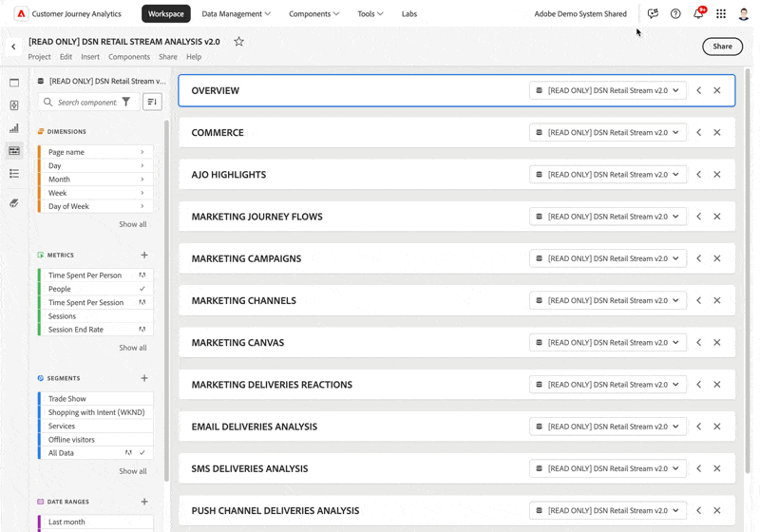Select the Trade Show segment
Image resolution: width=760 pixels, height=532 pixels.
[96, 399]
